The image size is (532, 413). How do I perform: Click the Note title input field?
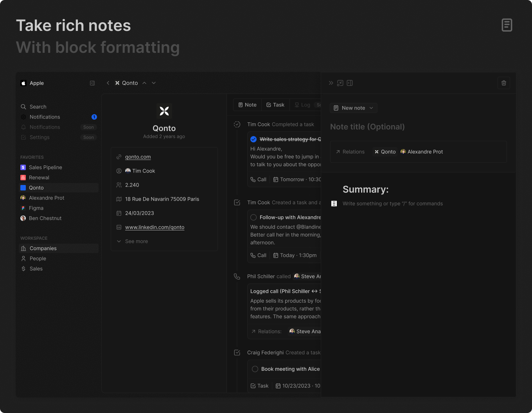click(367, 127)
